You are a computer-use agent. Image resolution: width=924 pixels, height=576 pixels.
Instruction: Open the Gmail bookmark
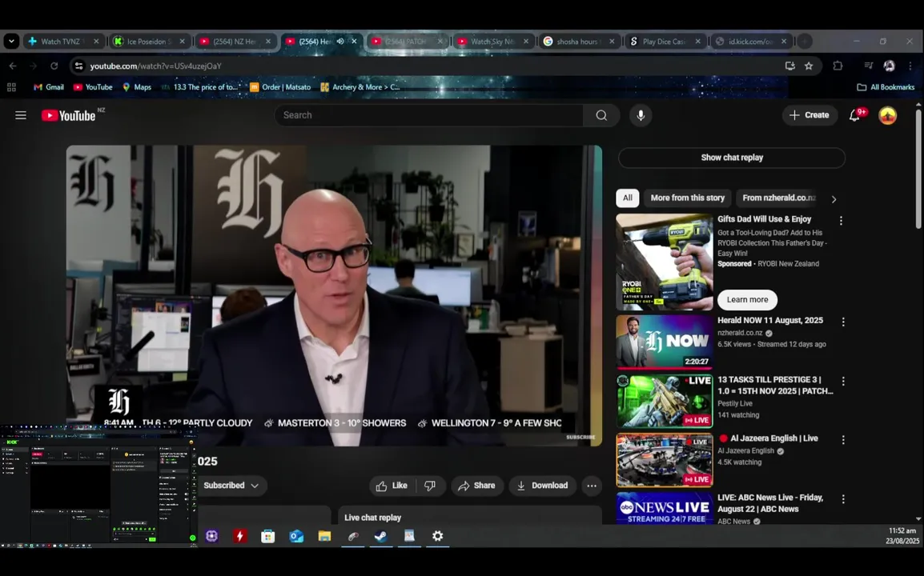(x=48, y=87)
